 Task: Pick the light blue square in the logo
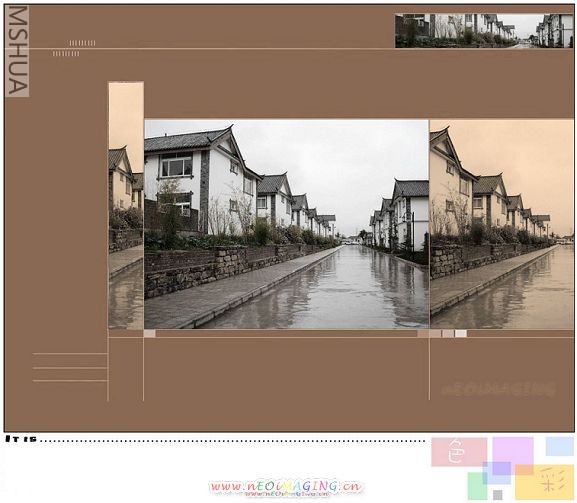pos(560,446)
